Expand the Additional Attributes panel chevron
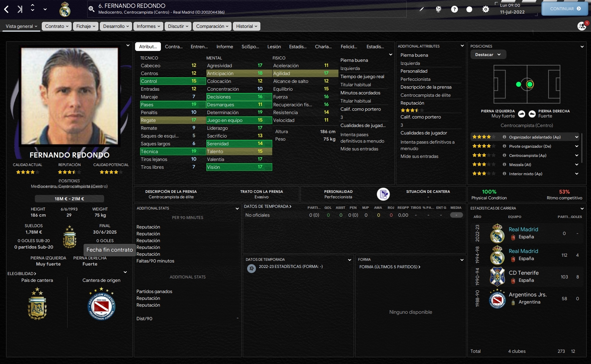 point(462,46)
